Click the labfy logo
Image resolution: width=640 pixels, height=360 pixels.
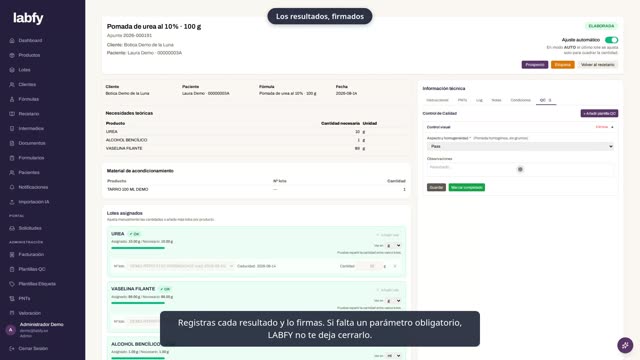point(28,18)
